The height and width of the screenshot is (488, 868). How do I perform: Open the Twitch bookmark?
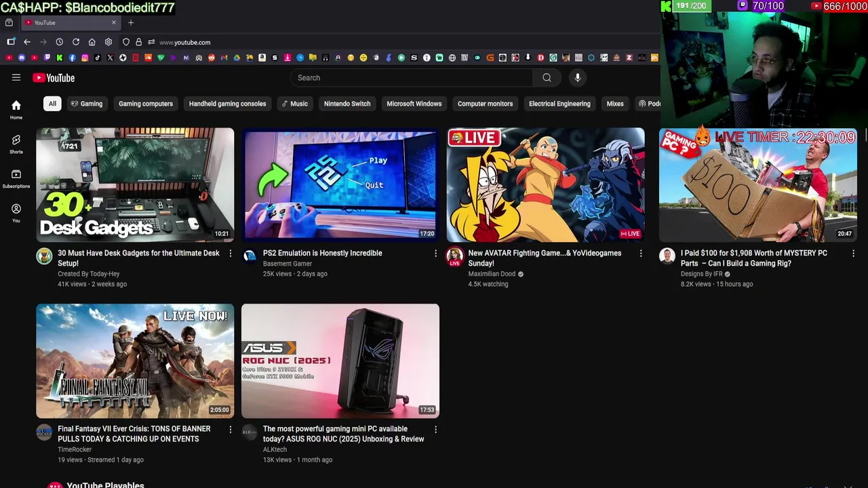47,58
